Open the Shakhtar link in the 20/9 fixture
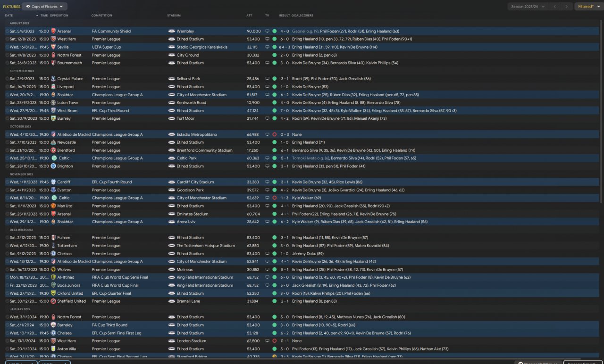Image resolution: width=604 pixels, height=364 pixels. coord(66,95)
